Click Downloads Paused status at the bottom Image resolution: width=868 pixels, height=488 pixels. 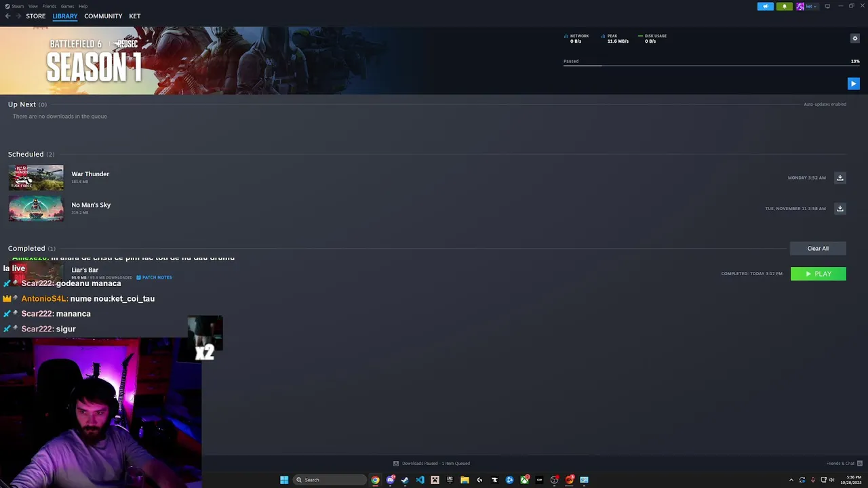coord(432,464)
